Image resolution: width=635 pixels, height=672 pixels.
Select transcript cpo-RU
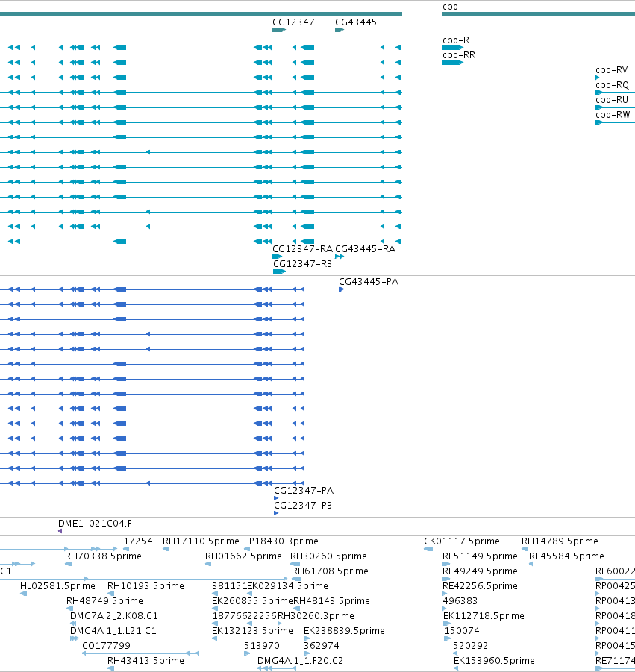612,100
